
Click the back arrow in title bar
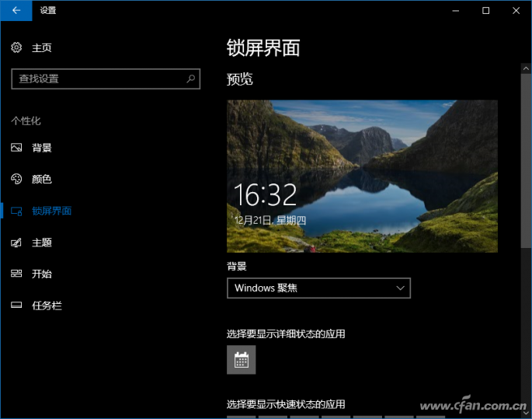pos(16,11)
